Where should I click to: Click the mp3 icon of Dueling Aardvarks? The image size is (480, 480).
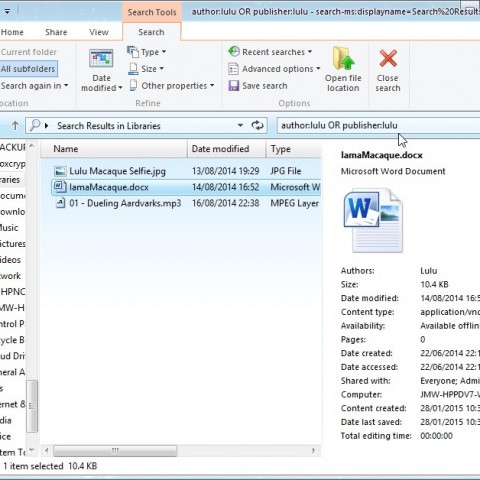(60, 203)
